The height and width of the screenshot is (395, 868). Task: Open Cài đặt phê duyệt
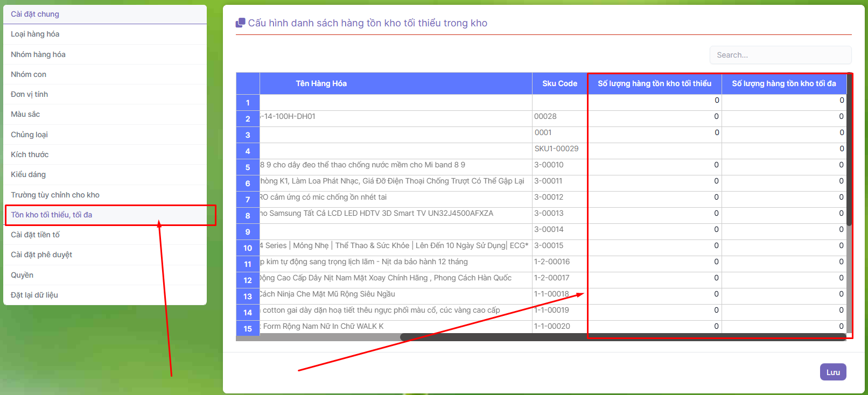(41, 255)
